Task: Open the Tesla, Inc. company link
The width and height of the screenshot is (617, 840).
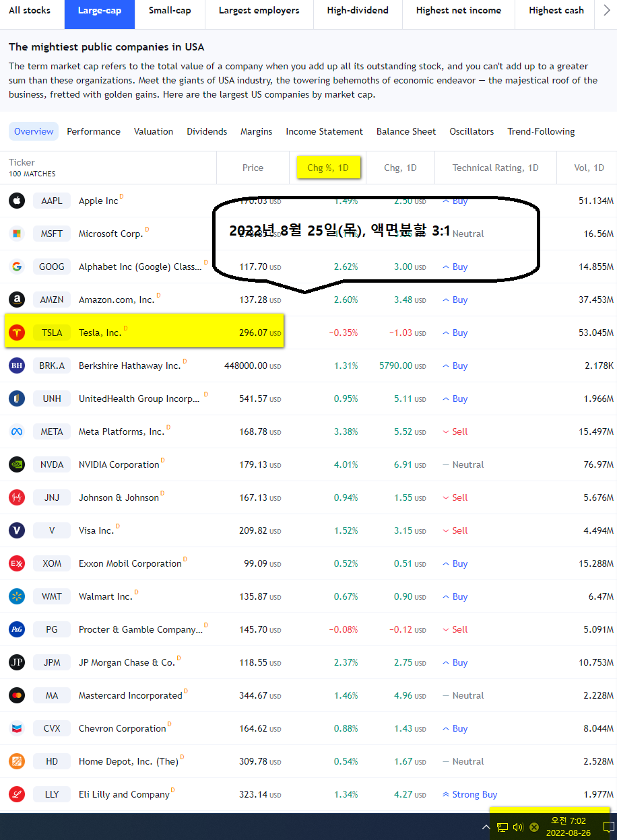Action: coord(100,332)
